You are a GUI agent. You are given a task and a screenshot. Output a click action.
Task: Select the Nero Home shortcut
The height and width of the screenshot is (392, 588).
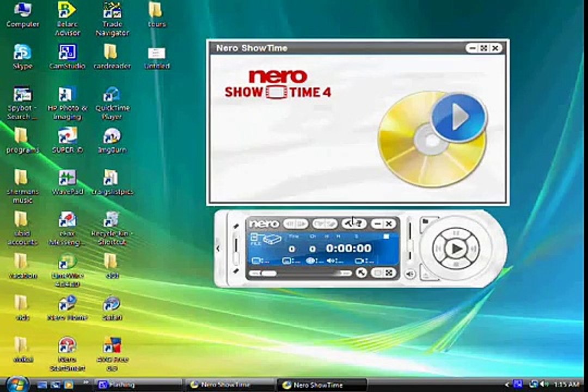click(68, 308)
